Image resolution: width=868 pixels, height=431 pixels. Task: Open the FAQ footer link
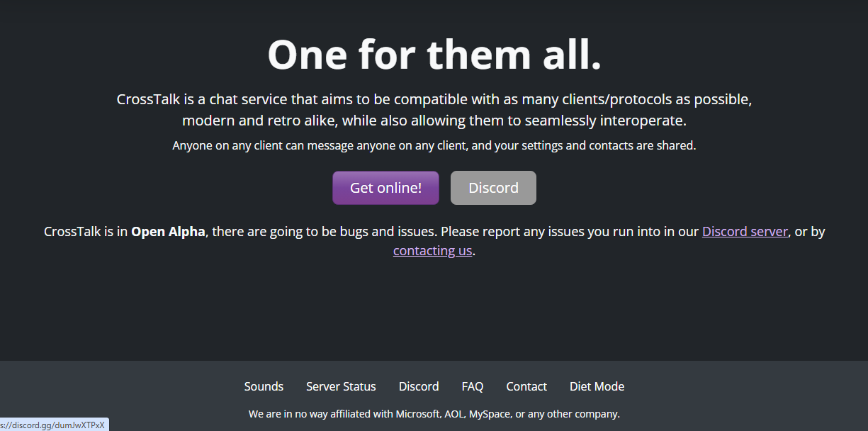click(x=473, y=386)
